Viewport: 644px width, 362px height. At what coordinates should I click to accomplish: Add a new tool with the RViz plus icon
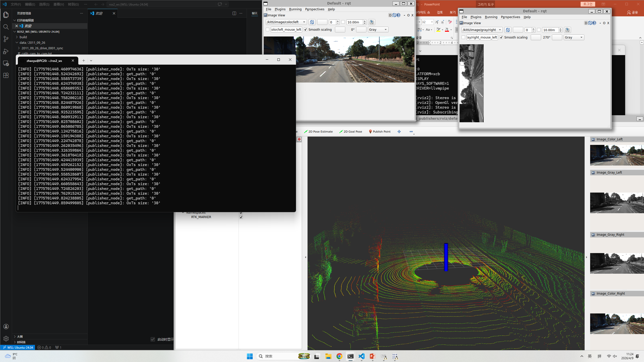click(x=399, y=132)
